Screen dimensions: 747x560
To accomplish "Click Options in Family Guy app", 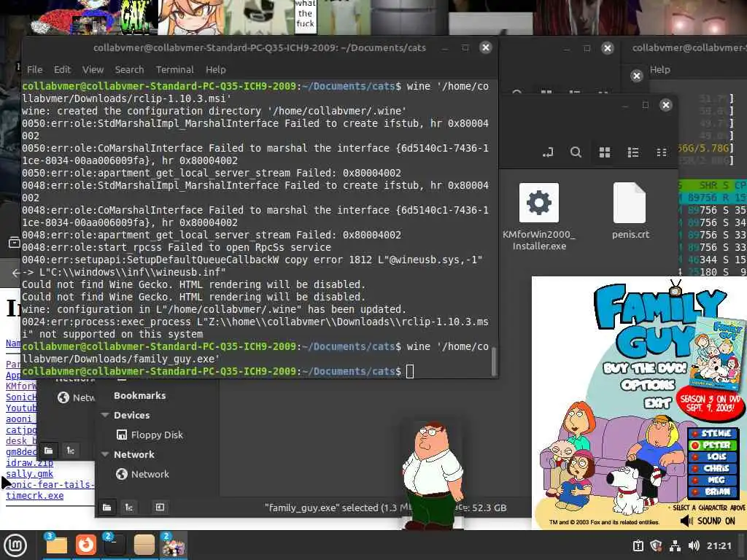I will pyautogui.click(x=649, y=385).
